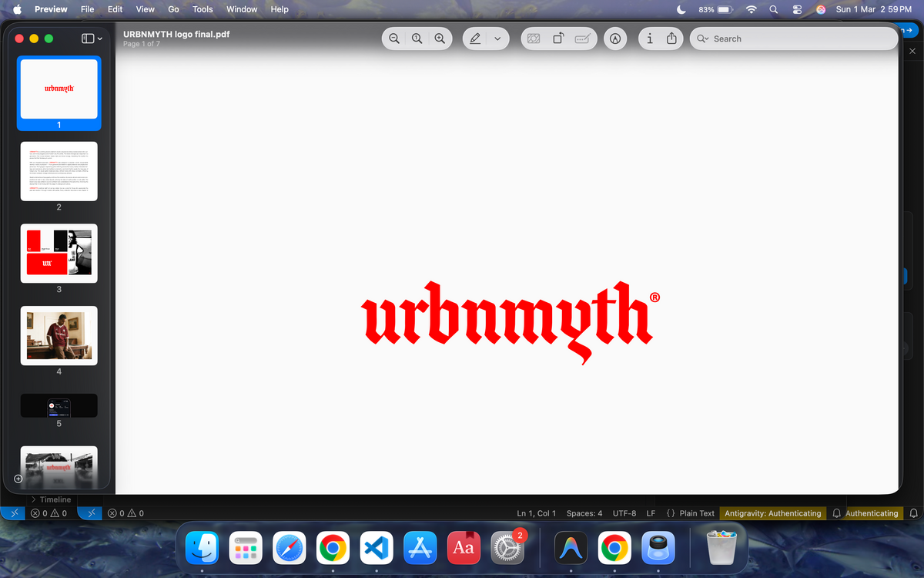The image size is (924, 578).
Task: Open the search options magnifier chevron
Action: [702, 39]
